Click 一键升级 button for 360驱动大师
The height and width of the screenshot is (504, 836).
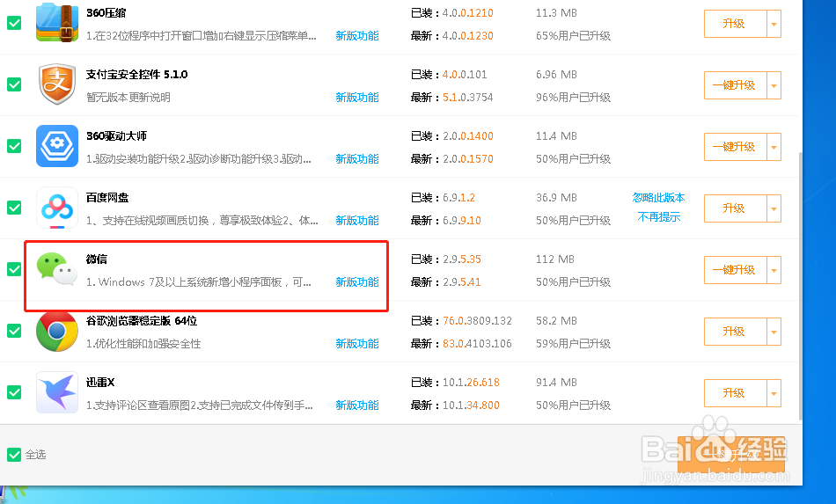click(x=735, y=147)
